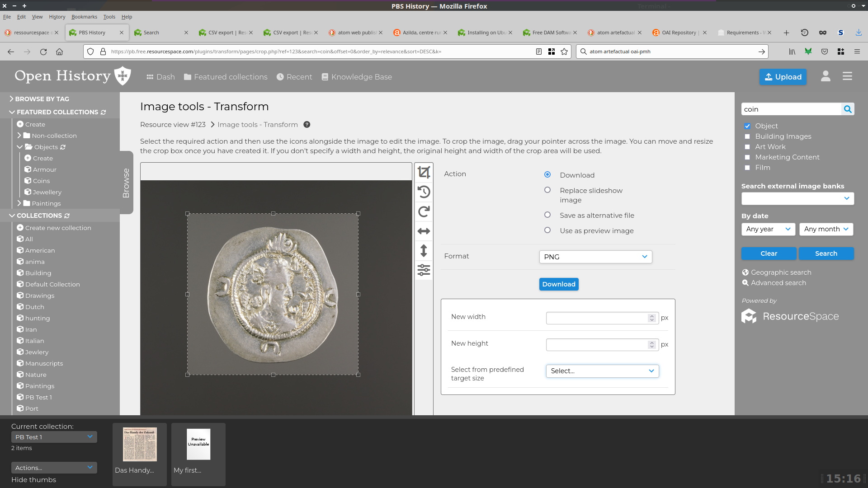Increment the New width stepper
The image size is (868, 488).
(x=651, y=316)
